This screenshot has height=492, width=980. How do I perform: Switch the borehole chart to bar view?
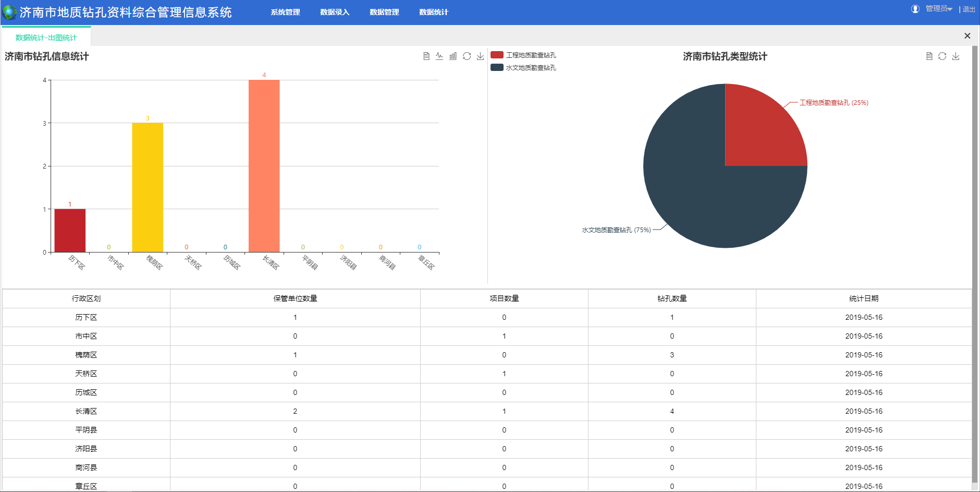pos(453,56)
